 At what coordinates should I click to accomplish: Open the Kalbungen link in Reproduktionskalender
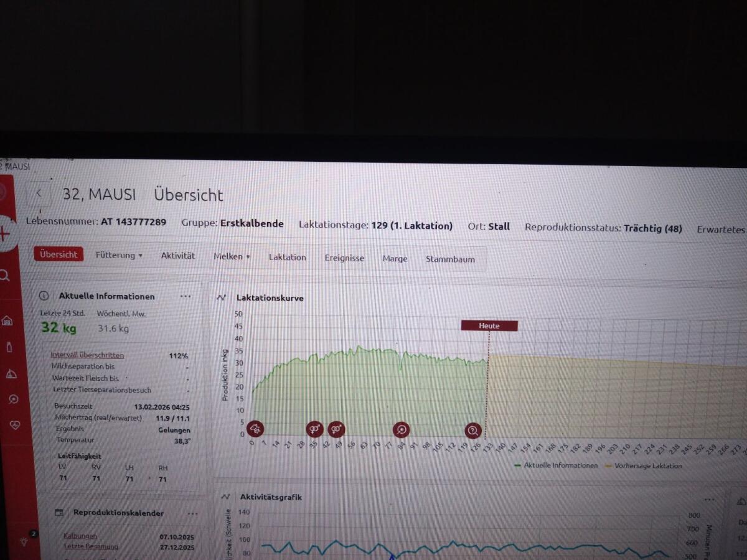pos(80,536)
